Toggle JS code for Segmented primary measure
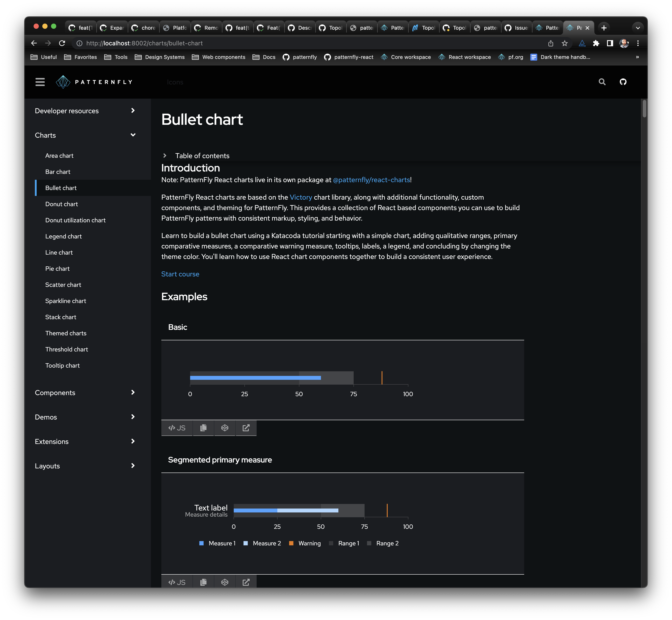This screenshot has height=620, width=672. (177, 582)
